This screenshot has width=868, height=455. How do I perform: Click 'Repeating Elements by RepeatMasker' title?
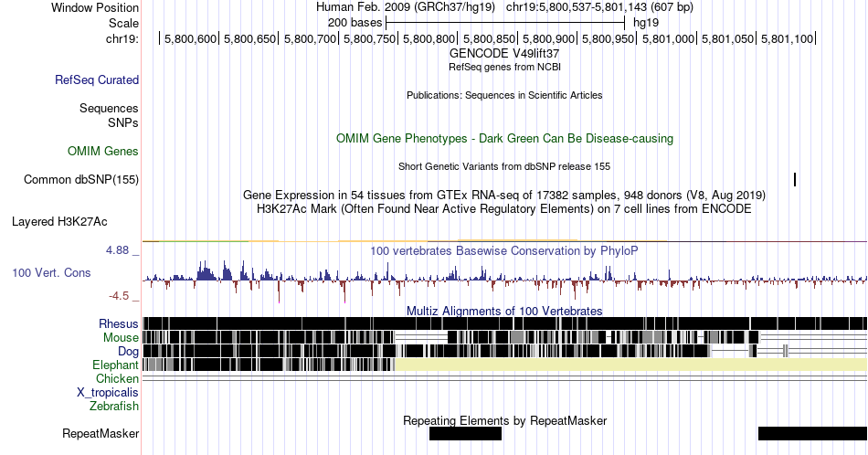pyautogui.click(x=504, y=420)
